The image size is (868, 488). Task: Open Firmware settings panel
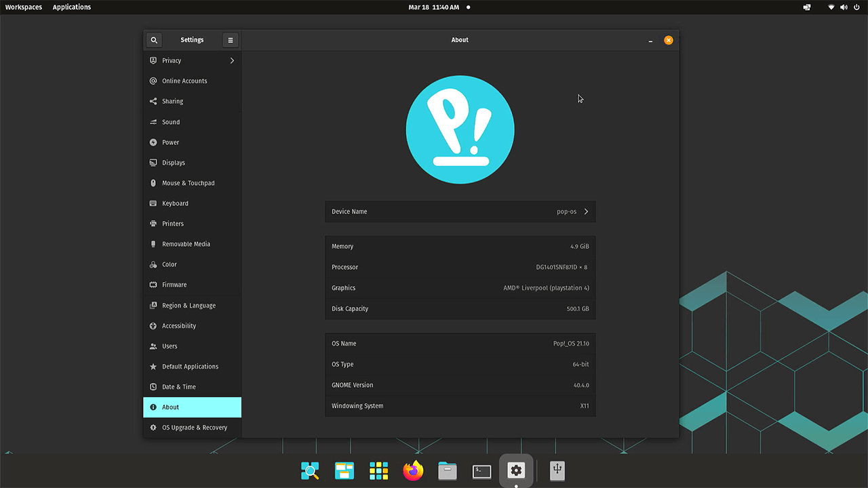174,285
